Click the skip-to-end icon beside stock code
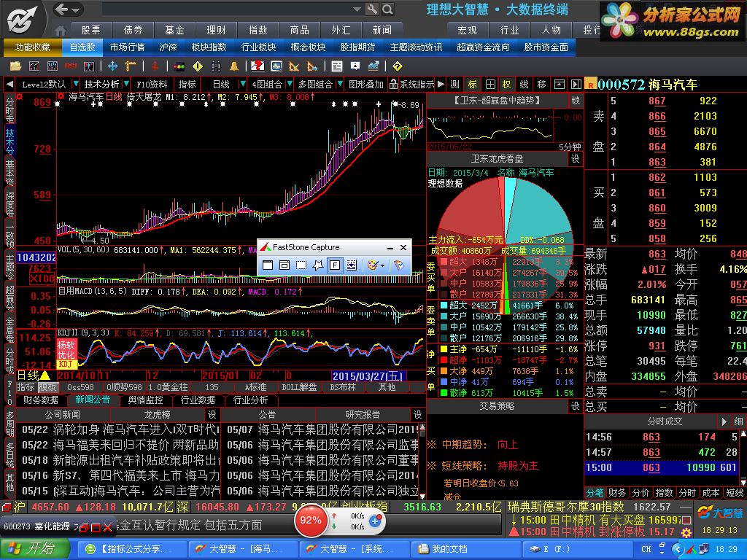Viewport: 747px width, 560px height. pyautogui.click(x=576, y=85)
